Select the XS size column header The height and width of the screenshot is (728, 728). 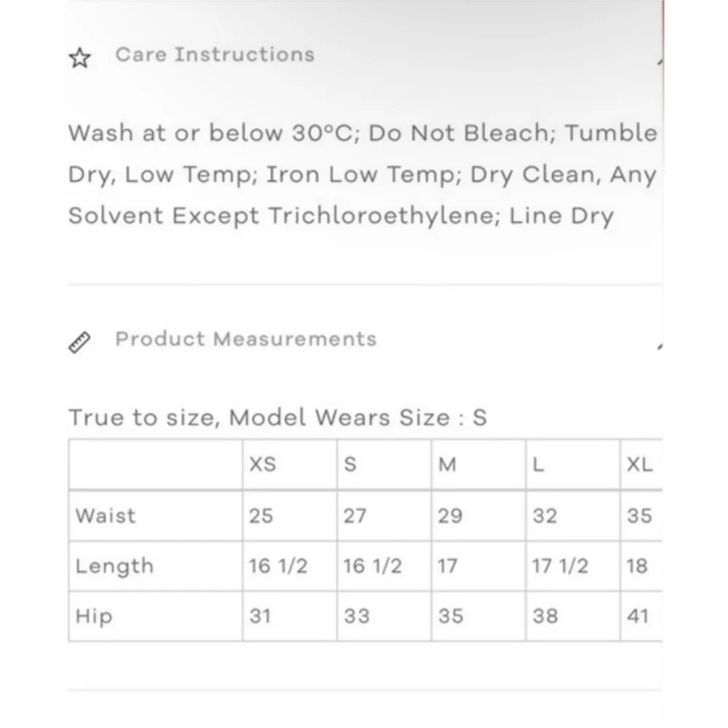point(263,464)
